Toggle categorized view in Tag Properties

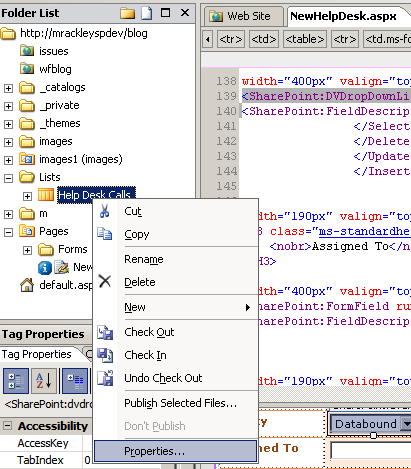(16, 381)
